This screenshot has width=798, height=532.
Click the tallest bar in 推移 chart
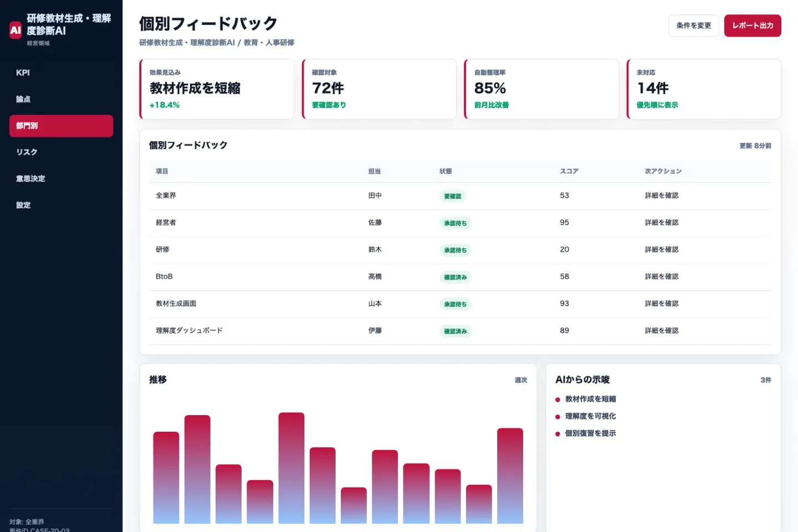click(x=291, y=468)
